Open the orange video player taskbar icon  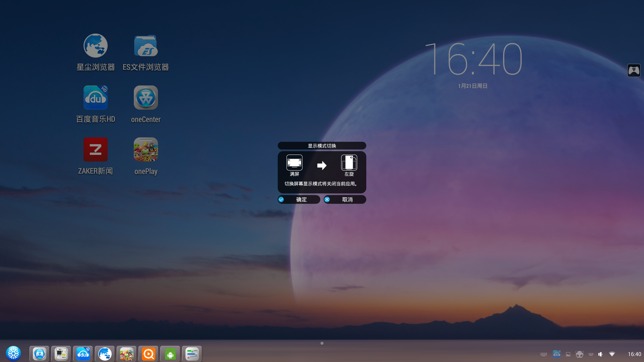[x=148, y=354]
